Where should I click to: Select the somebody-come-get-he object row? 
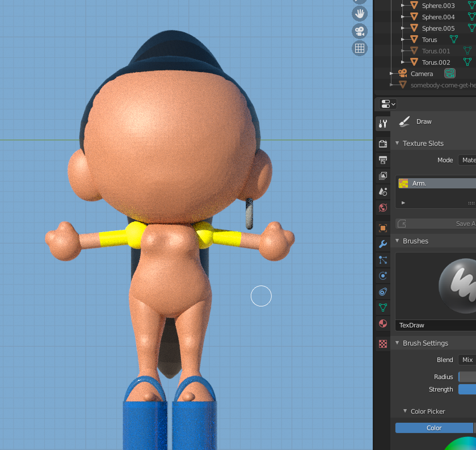443,85
